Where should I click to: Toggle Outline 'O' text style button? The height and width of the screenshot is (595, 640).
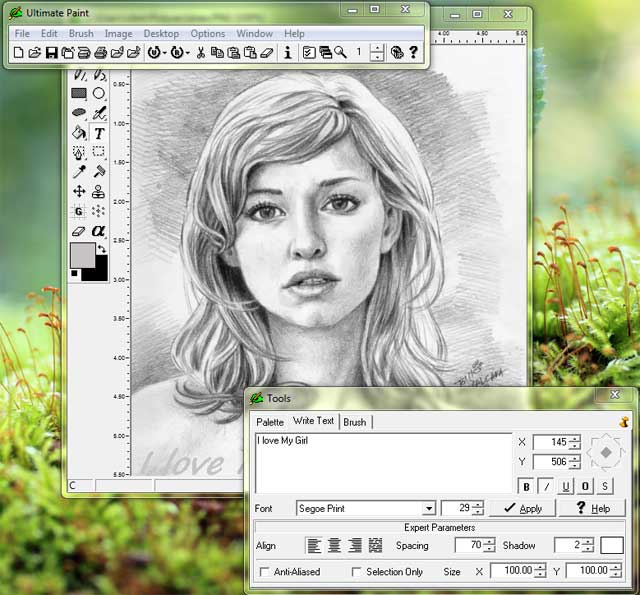[x=585, y=486]
